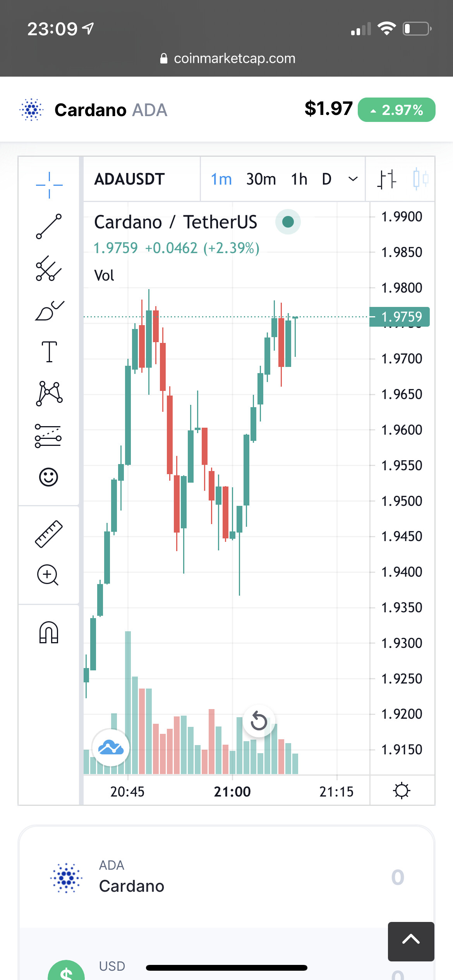Image resolution: width=453 pixels, height=980 pixels.
Task: Activate the ruler measure tool
Action: pos(49,534)
